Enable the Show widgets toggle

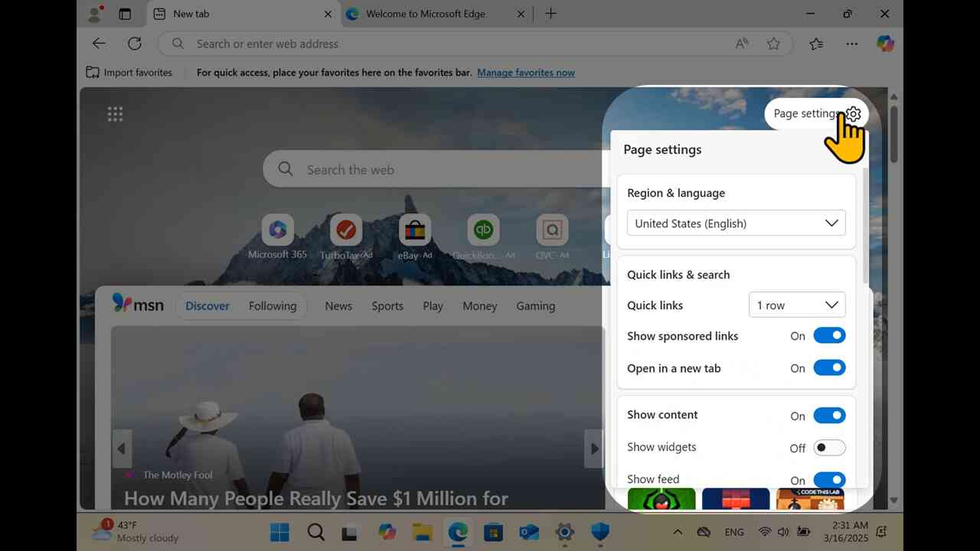pos(829,448)
